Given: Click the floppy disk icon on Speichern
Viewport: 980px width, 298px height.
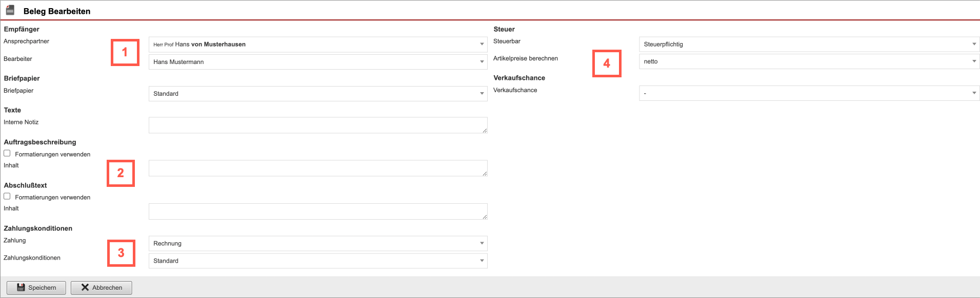Looking at the screenshot, I should tap(21, 287).
